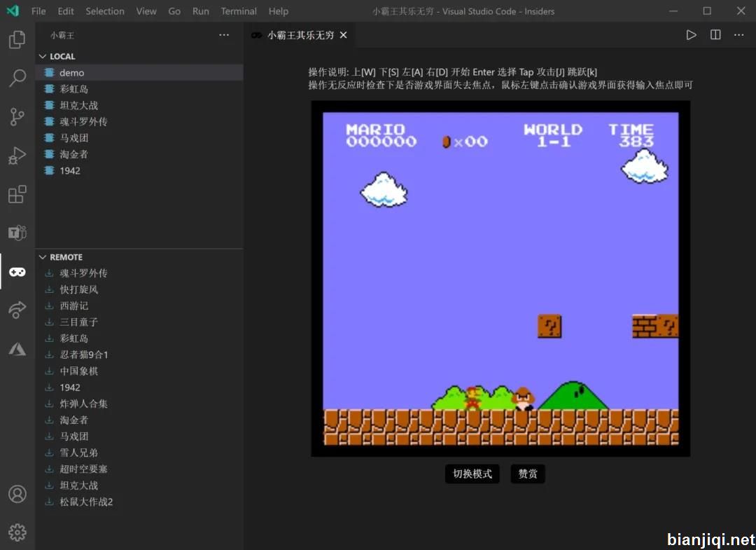
Task: Click the download icon beside 快打旋风
Action: 49,289
